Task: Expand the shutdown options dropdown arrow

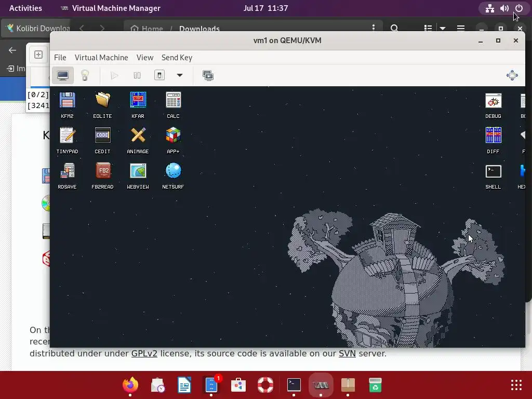Action: click(x=180, y=75)
